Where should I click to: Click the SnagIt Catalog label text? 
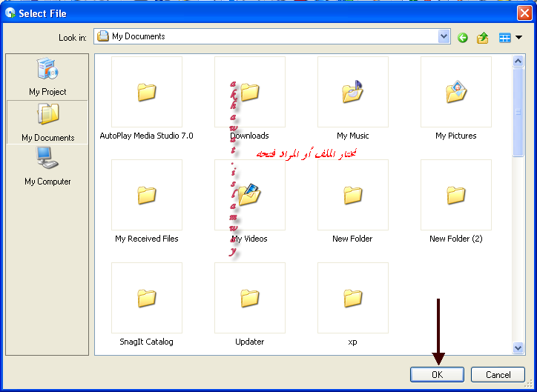147,342
